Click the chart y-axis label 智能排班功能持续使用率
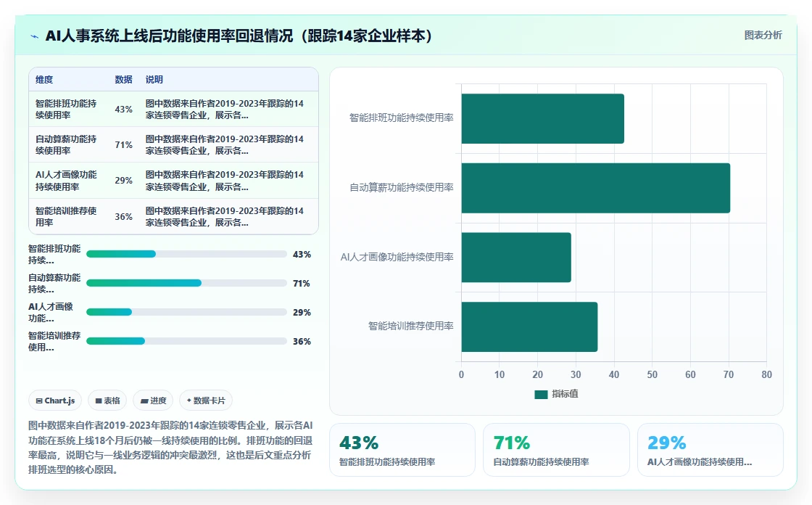This screenshot has width=812, height=505. coord(402,118)
